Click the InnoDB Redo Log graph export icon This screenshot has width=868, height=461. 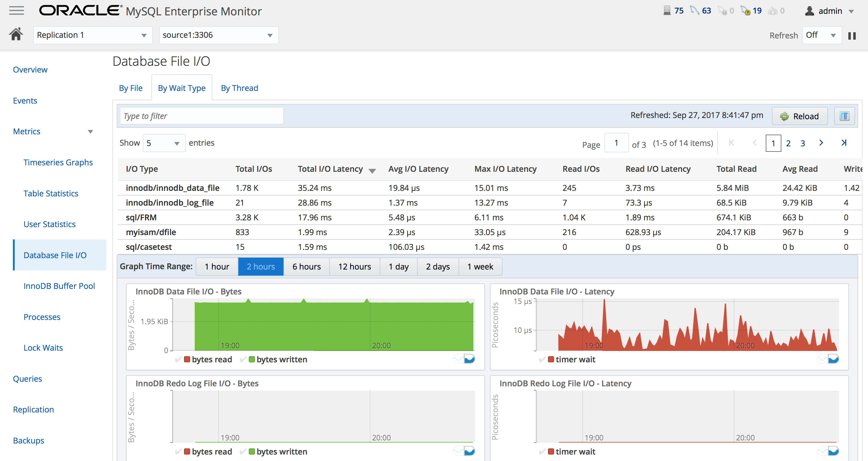click(471, 451)
